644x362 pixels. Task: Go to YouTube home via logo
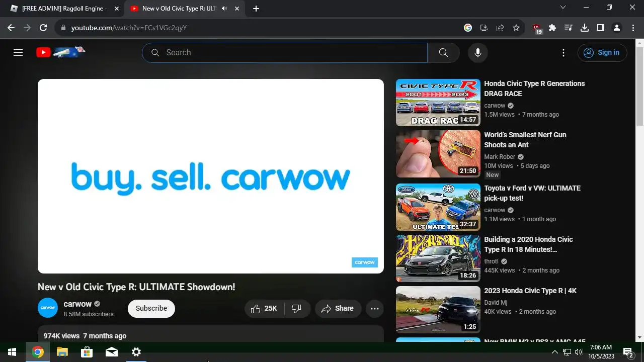pos(61,52)
